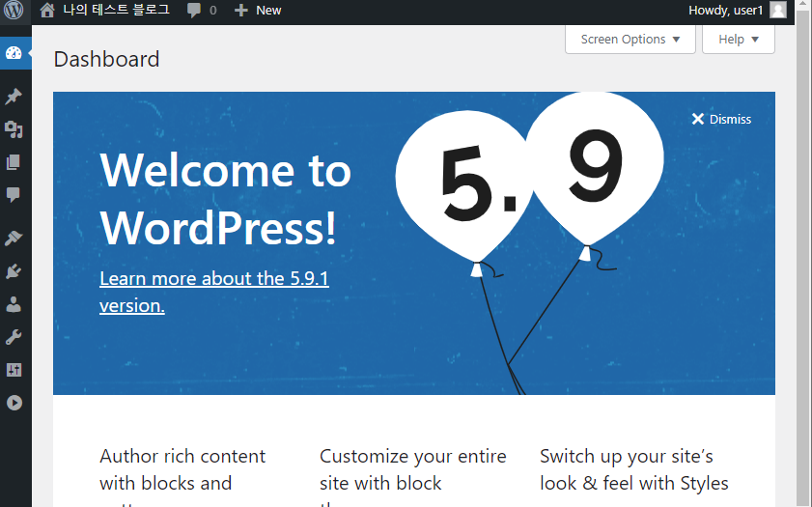
Task: Click the Welcome to WordPress! heading
Action: click(225, 199)
